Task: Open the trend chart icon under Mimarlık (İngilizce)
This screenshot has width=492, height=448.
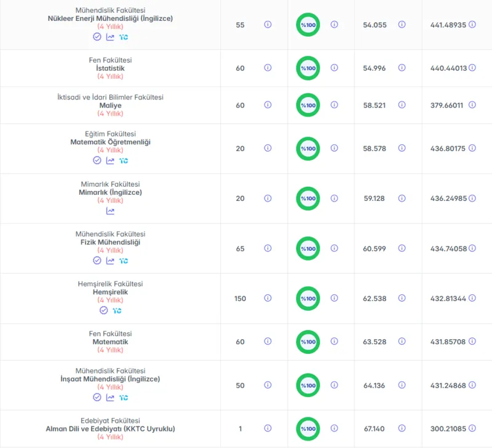Action: [x=110, y=211]
